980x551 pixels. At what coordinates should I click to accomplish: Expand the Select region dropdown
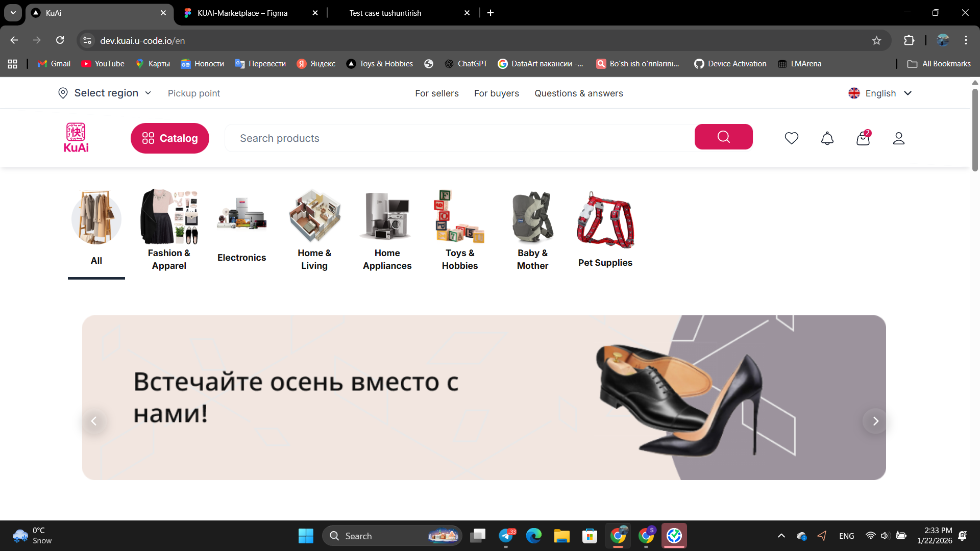(148, 93)
